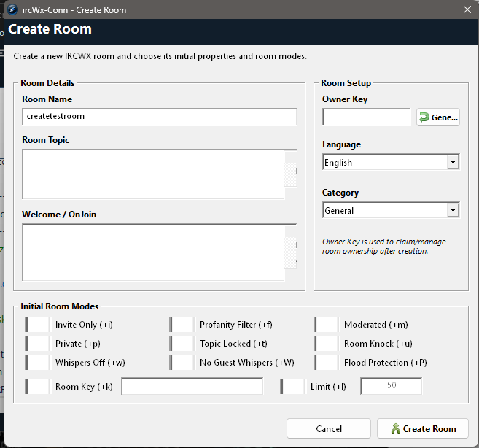Click the Cancel button
This screenshot has height=448, width=479.
tap(329, 428)
